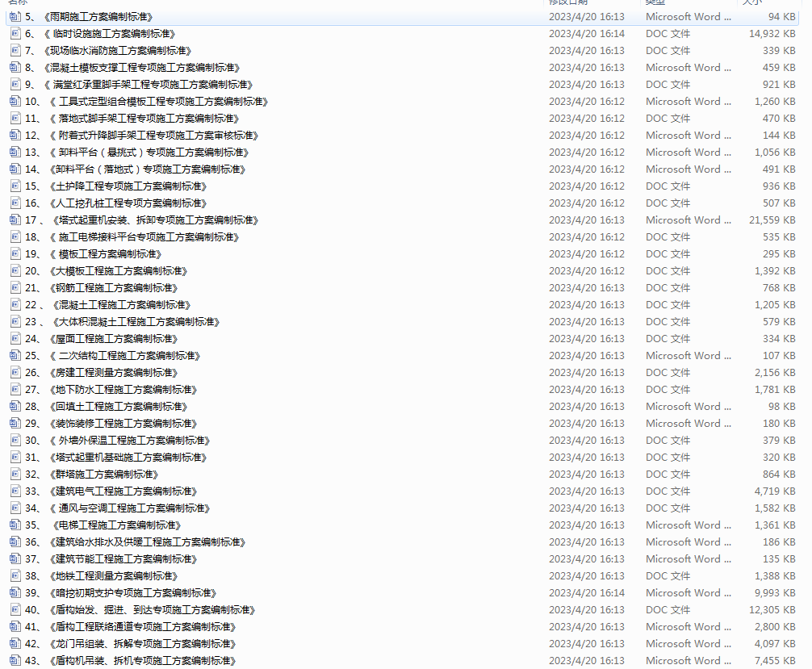812x669 pixels.
Task: Select file name 30、《外墙外保温工程施工方案编制标准》
Action: click(x=118, y=441)
